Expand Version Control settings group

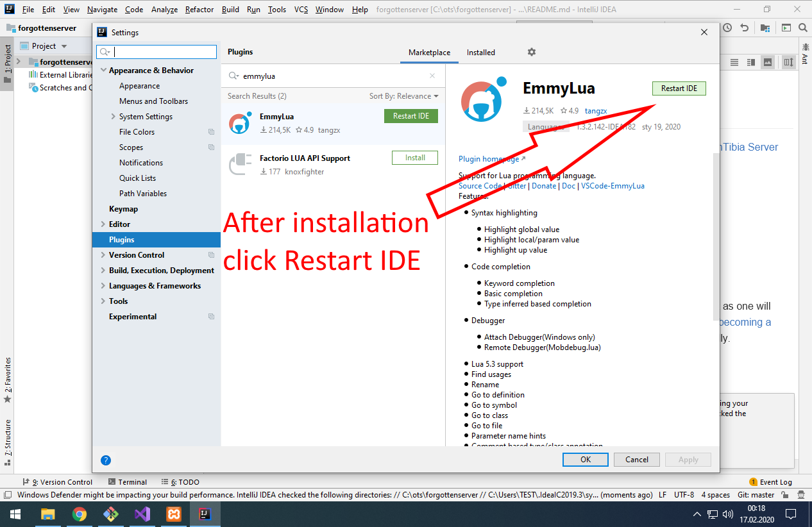(103, 255)
